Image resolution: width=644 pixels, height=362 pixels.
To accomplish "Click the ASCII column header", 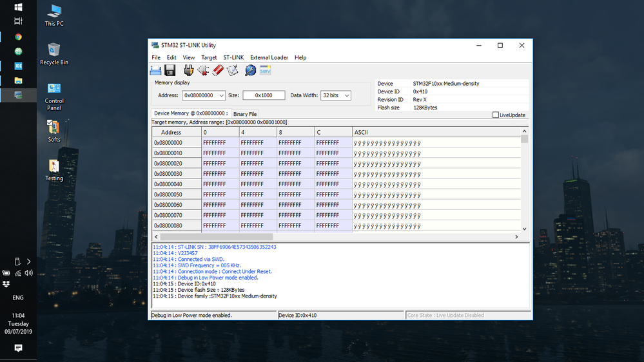I will tap(436, 132).
